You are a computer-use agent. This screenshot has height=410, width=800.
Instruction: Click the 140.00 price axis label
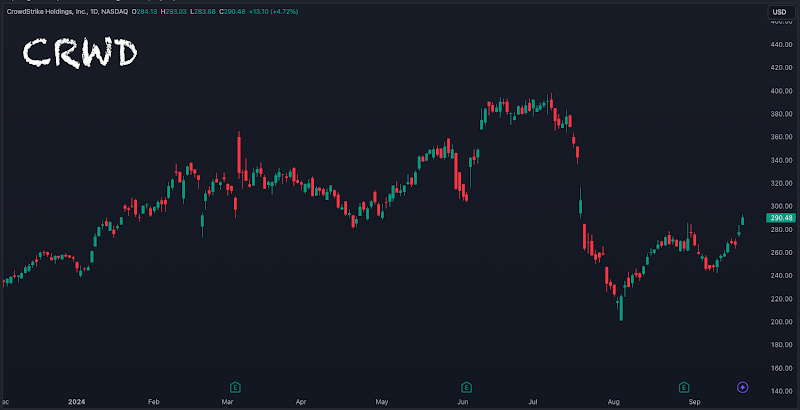click(782, 391)
